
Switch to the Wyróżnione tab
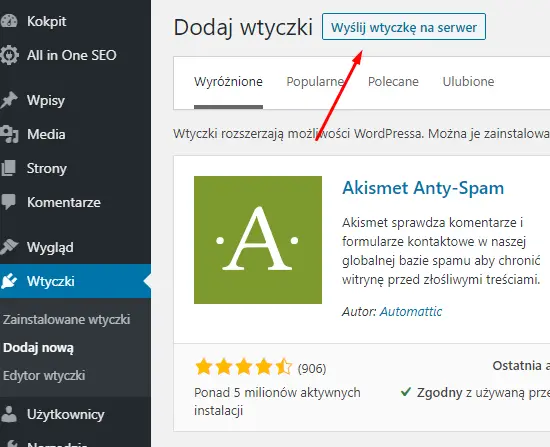pyautogui.click(x=228, y=81)
